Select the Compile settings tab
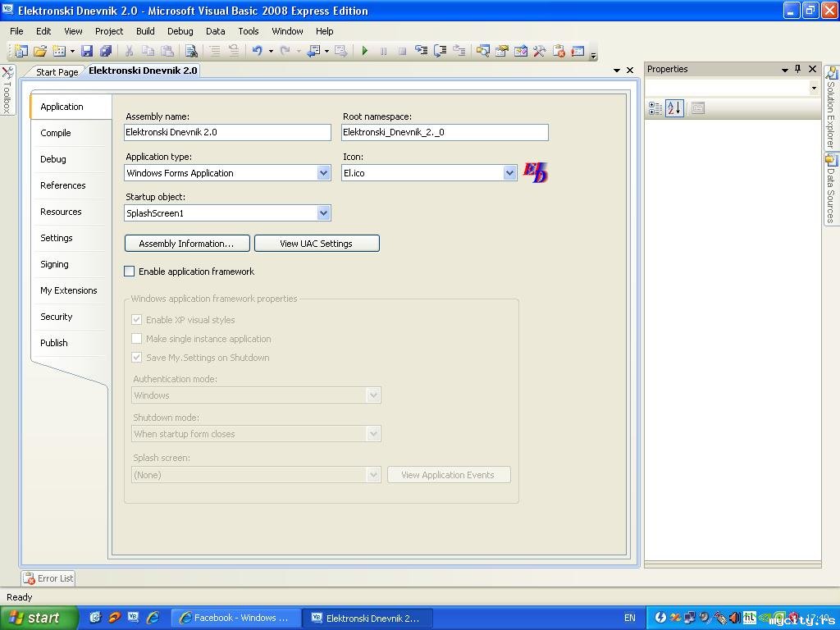The height and width of the screenshot is (630, 840). 55,133
